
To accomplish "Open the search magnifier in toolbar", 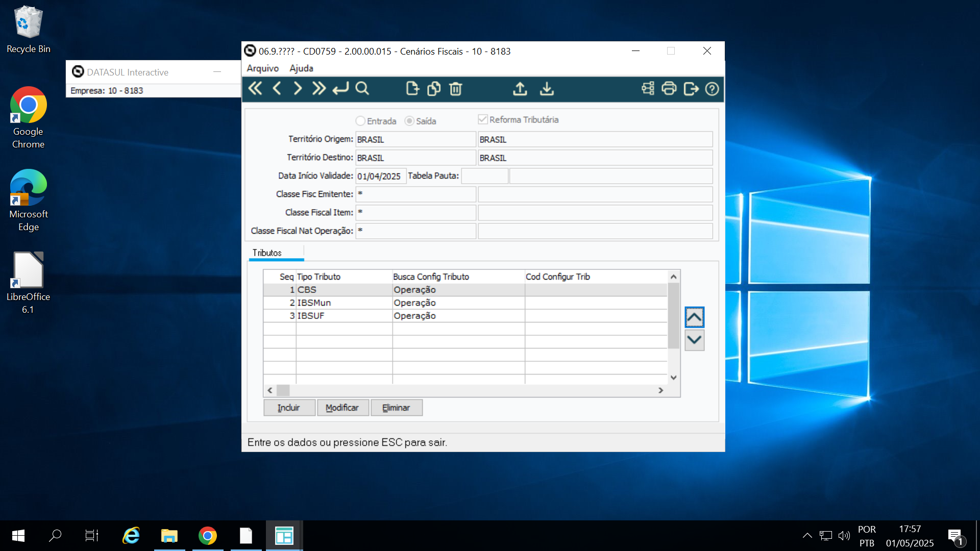I will [x=362, y=89].
